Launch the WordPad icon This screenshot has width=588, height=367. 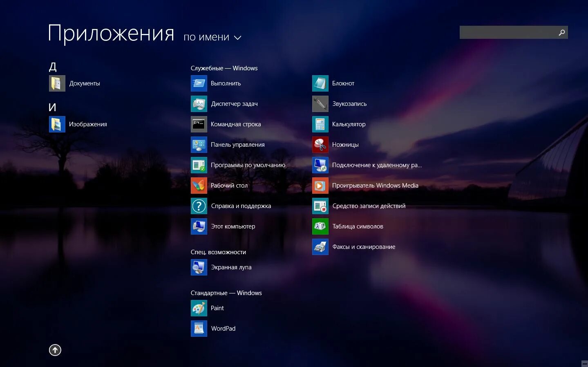(199, 329)
